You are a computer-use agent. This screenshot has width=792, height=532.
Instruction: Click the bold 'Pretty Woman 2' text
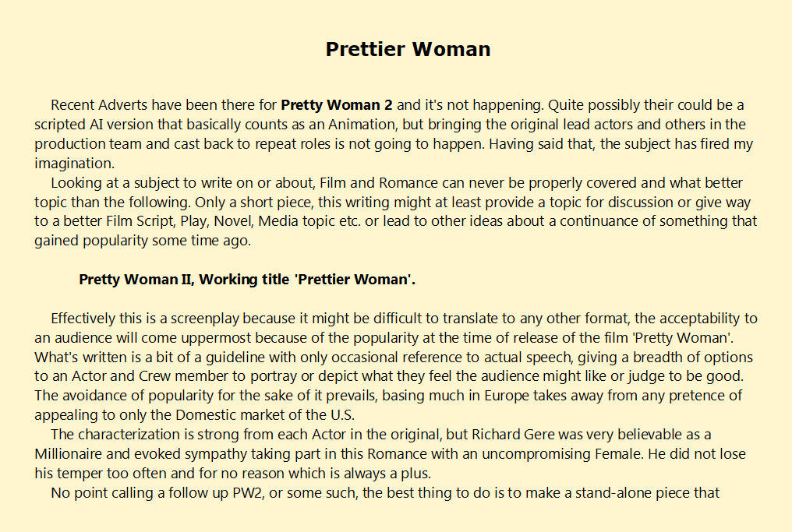click(x=337, y=104)
